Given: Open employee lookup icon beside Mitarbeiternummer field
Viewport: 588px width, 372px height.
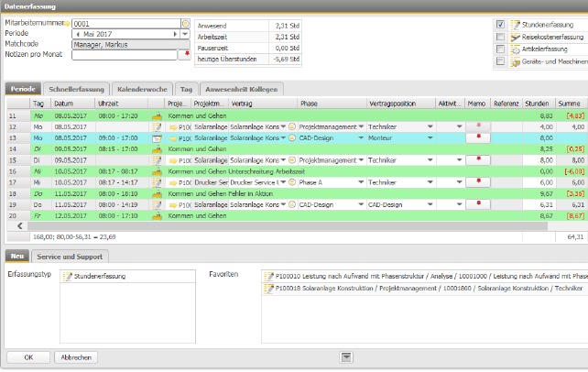Looking at the screenshot, I should (185, 24).
